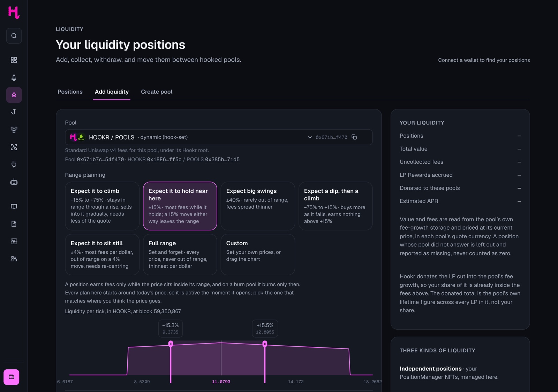This screenshot has height=392, width=558.
Task: Click the POOLS address 0x385b…71d5
Action: [x=222, y=159]
